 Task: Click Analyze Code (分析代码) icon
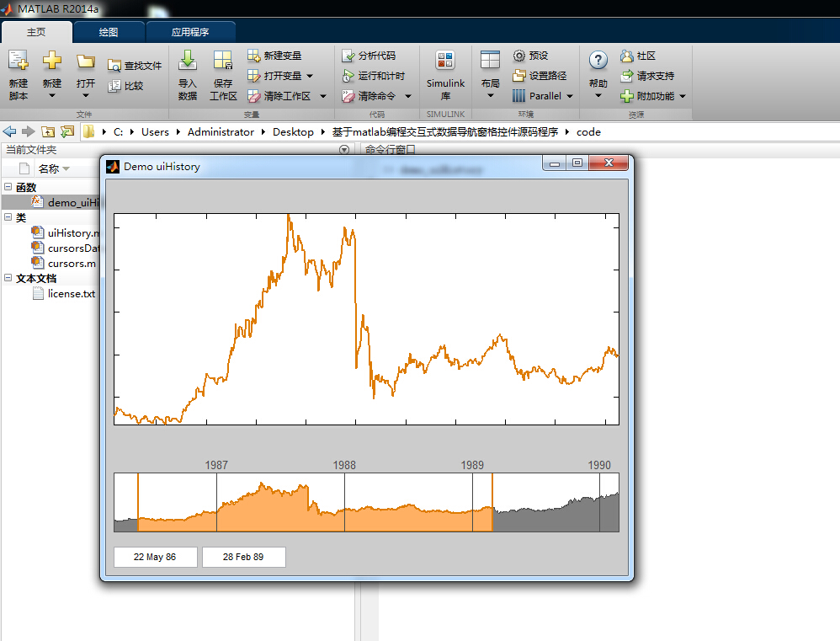[x=348, y=56]
